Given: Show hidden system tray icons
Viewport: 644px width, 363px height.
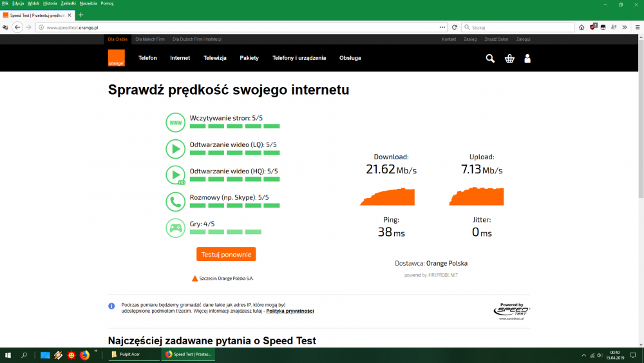Looking at the screenshot, I should pos(584,355).
